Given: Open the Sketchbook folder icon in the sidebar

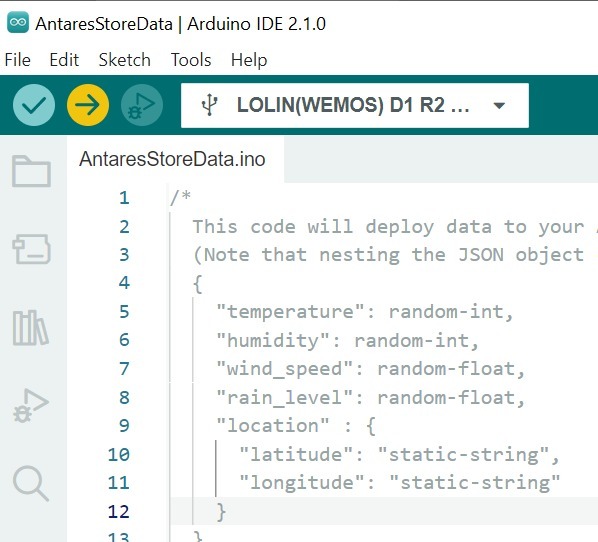Looking at the screenshot, I should 31,171.
